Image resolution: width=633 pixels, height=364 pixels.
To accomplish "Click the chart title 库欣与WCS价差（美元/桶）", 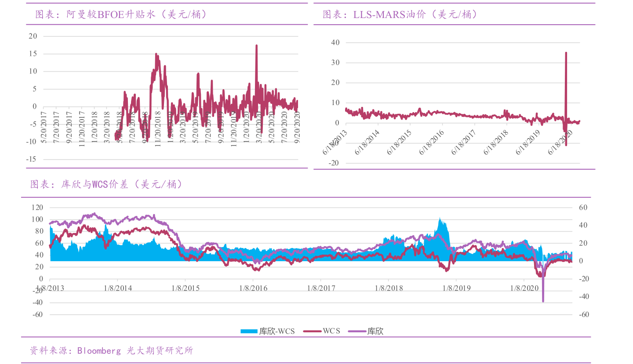I will (x=106, y=185).
